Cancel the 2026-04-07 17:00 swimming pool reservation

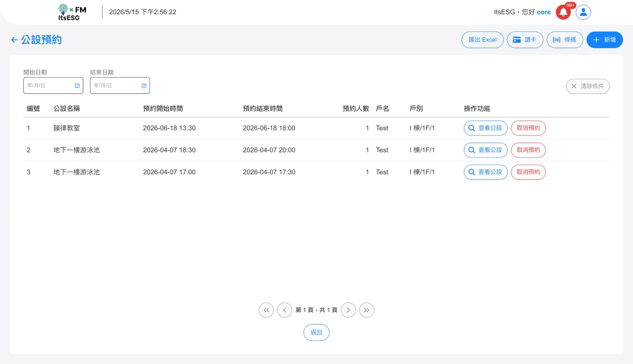[528, 172]
